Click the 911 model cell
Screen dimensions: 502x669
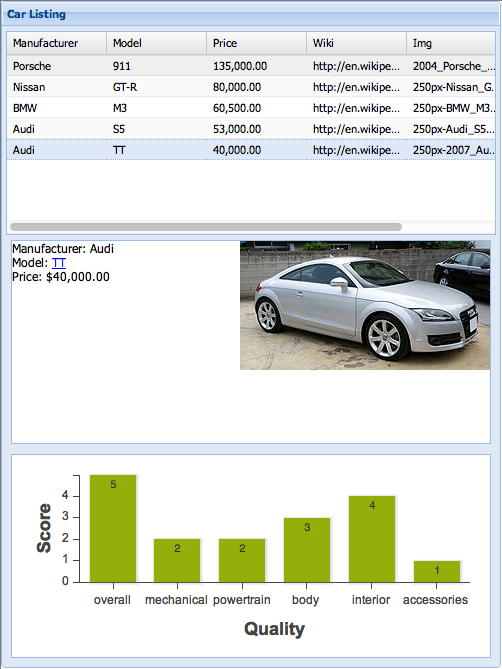pos(157,66)
